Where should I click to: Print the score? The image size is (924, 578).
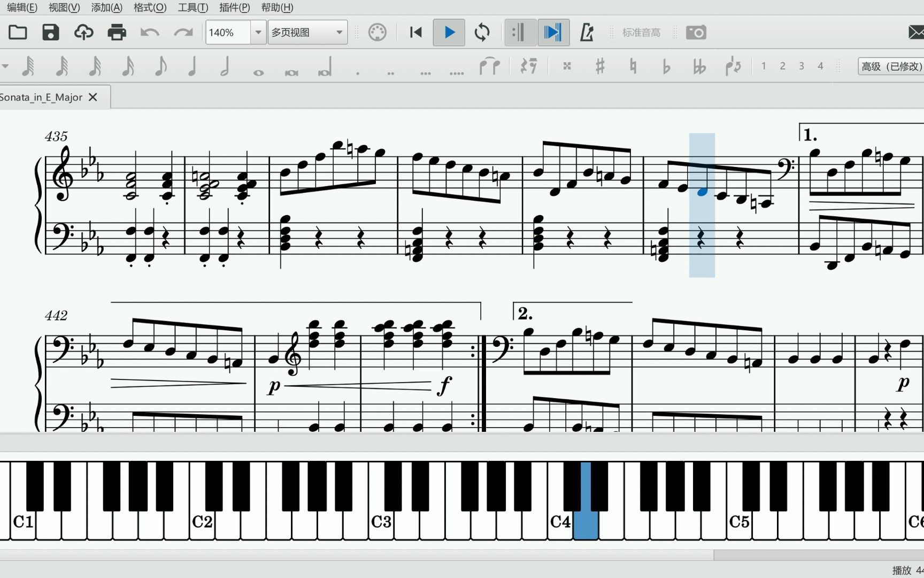coord(117,33)
